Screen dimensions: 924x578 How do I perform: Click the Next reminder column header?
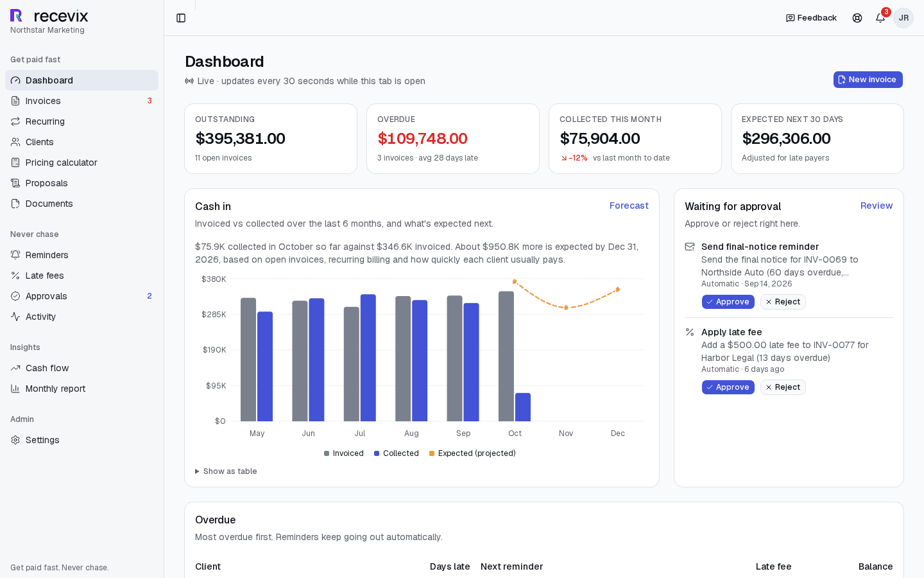pos(511,566)
